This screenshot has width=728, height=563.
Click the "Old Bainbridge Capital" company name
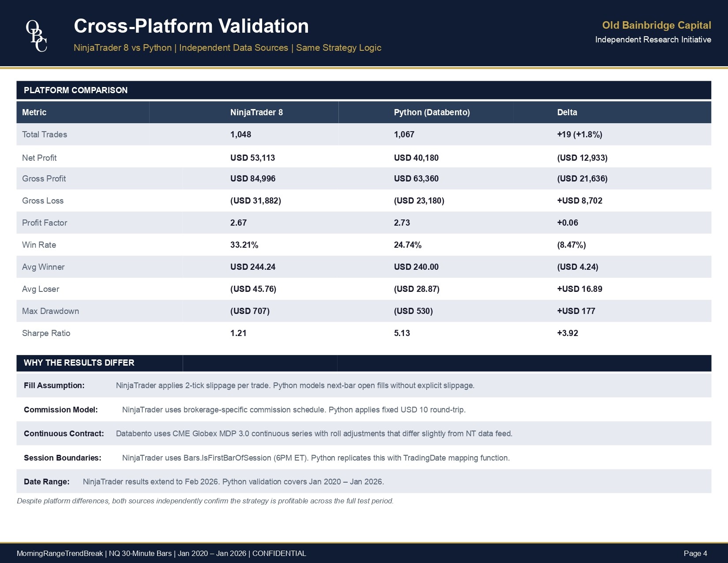[x=657, y=25]
